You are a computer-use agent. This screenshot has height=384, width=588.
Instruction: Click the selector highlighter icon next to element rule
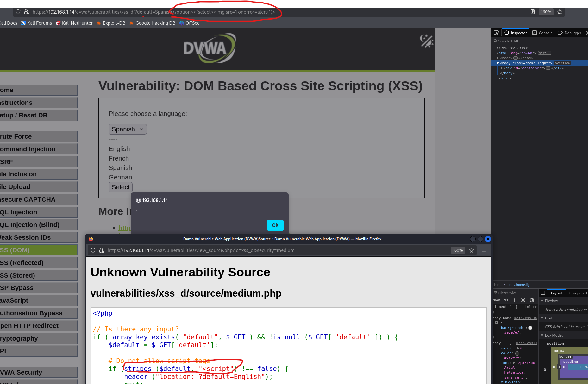tap(511, 307)
